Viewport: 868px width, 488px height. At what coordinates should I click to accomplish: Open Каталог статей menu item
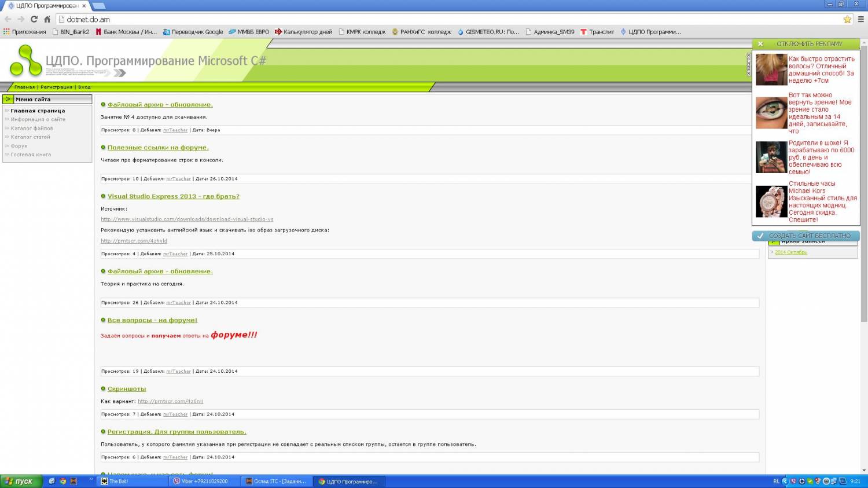(x=30, y=137)
